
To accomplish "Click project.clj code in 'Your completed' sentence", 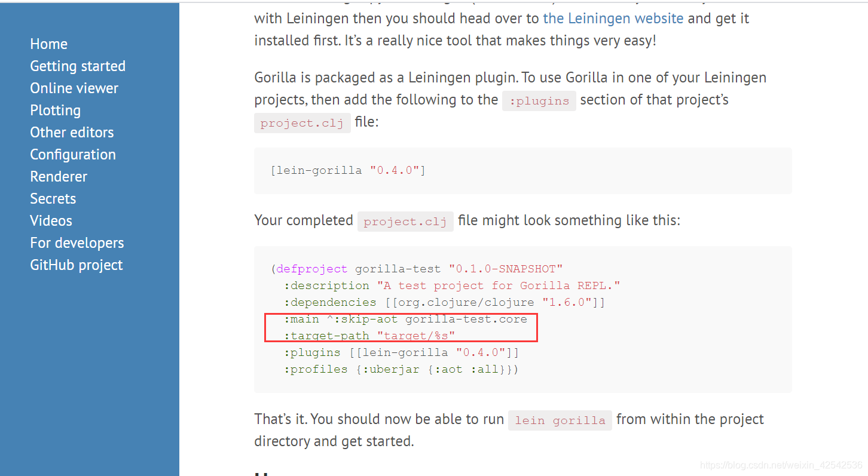I will [x=405, y=222].
